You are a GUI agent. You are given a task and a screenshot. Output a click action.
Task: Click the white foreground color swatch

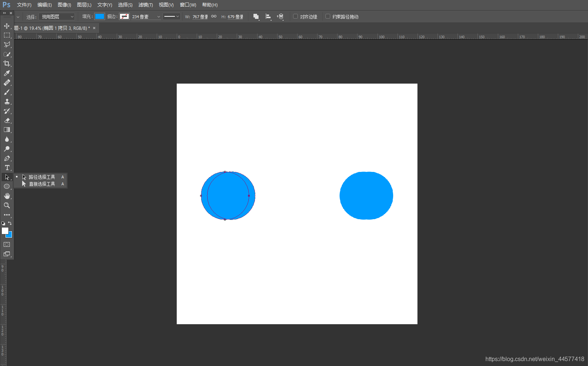pyautogui.click(x=5, y=230)
